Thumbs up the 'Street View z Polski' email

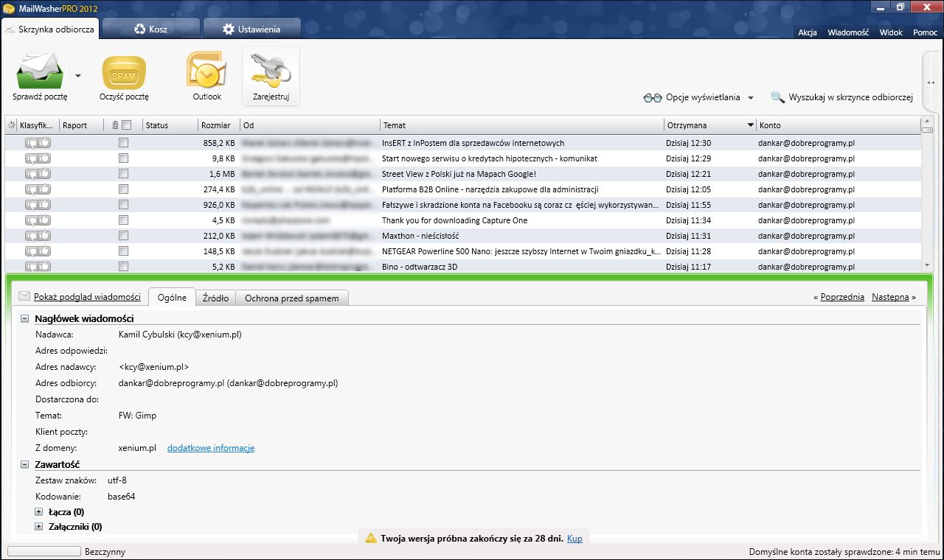45,174
